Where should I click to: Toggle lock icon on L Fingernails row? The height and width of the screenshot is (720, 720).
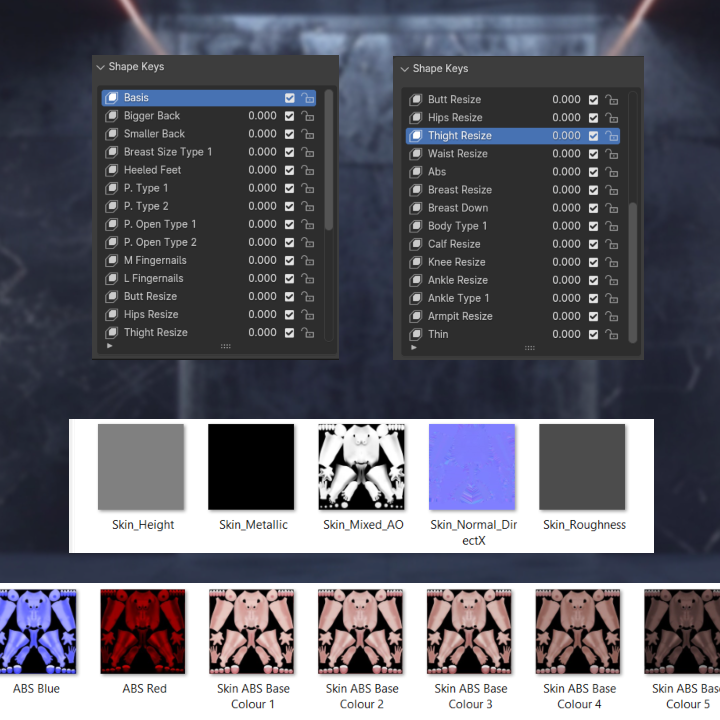(x=308, y=278)
